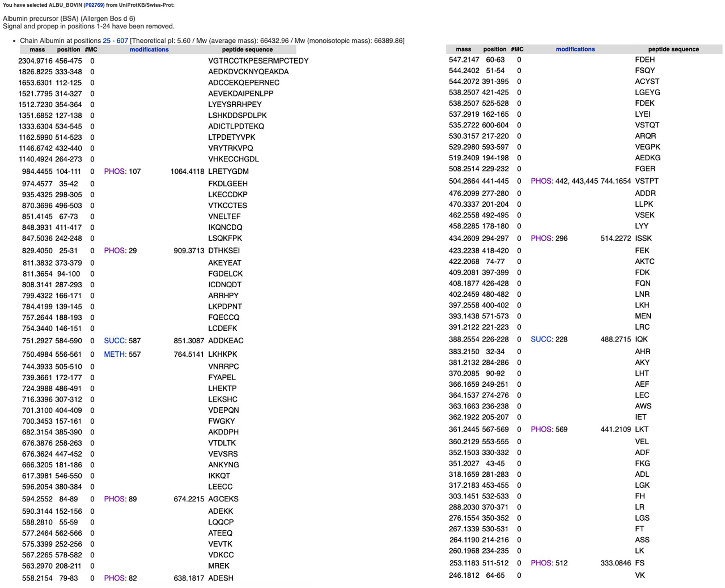Select peptide sequence ACYST
The image size is (725, 588).
[647, 82]
